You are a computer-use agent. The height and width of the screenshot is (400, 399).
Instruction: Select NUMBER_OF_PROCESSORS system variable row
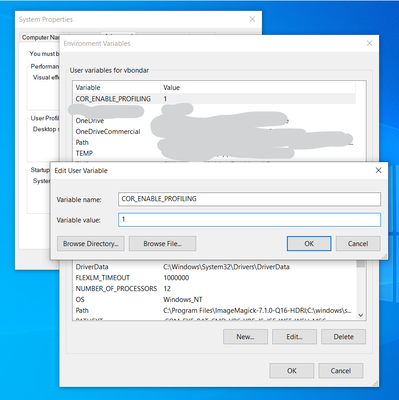point(214,288)
